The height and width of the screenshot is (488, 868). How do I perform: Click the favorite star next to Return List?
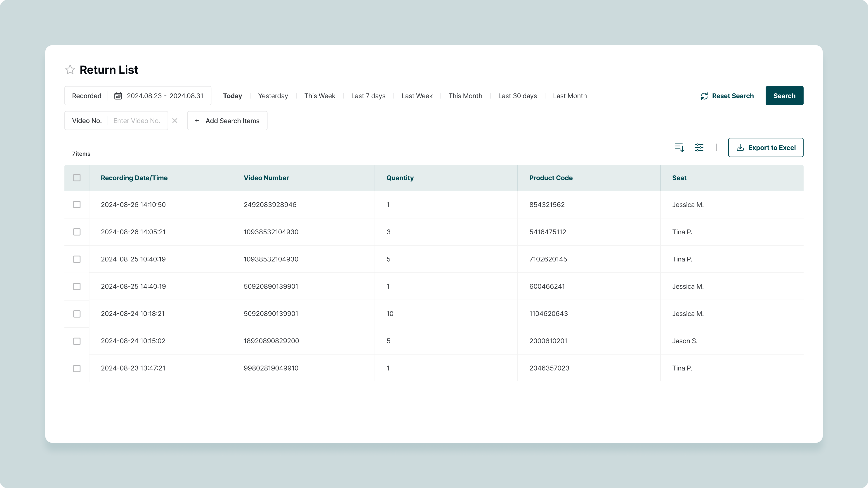[x=70, y=70]
